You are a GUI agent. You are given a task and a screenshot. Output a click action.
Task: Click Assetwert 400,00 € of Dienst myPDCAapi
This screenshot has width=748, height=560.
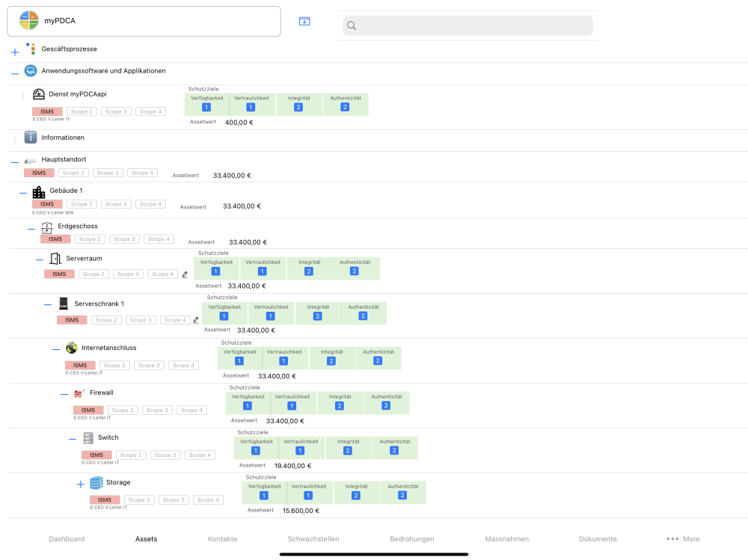239,123
